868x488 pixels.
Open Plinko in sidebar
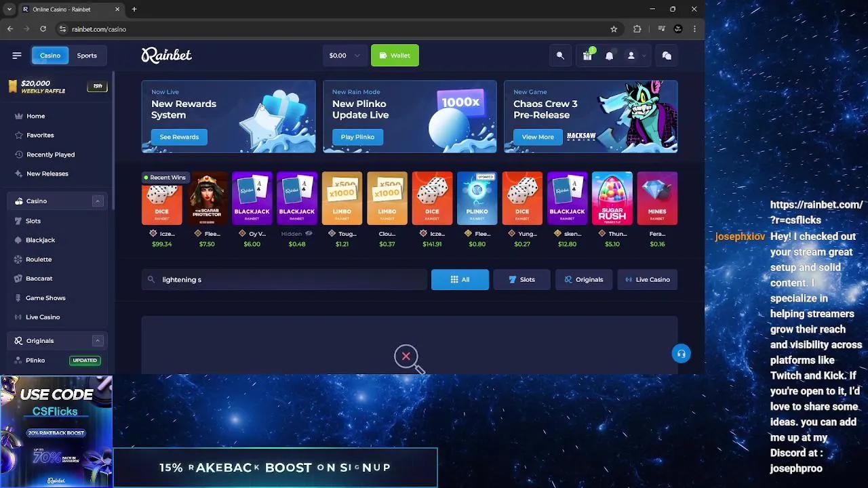coord(35,361)
